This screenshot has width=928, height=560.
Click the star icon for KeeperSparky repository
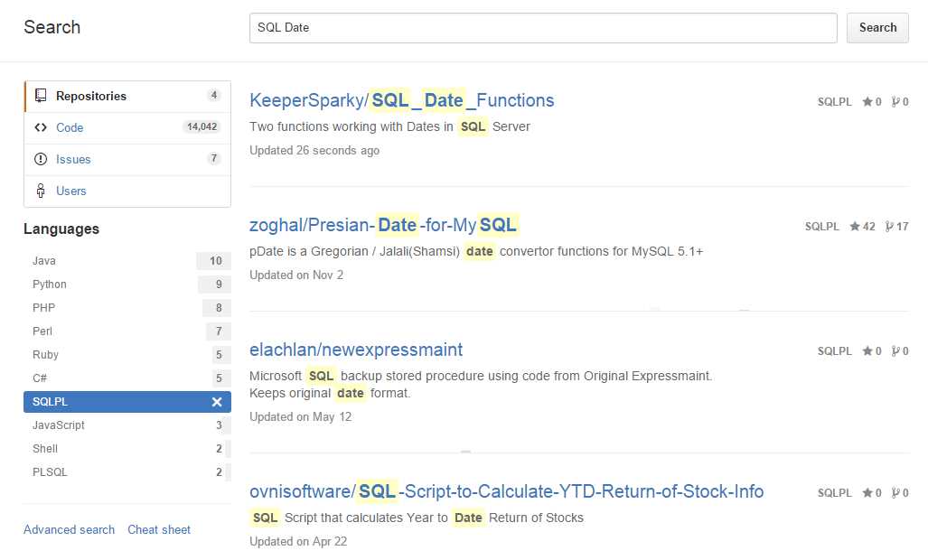click(866, 102)
